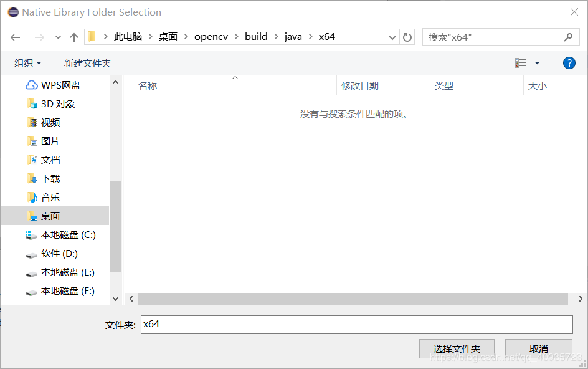Open the blue Help button

569,62
